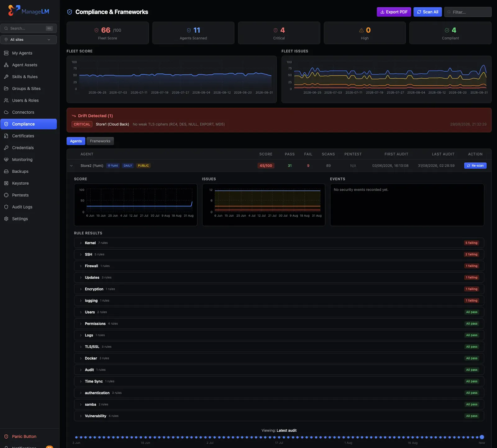Collapse the Store2 (Yumi) agent row

click(x=71, y=166)
